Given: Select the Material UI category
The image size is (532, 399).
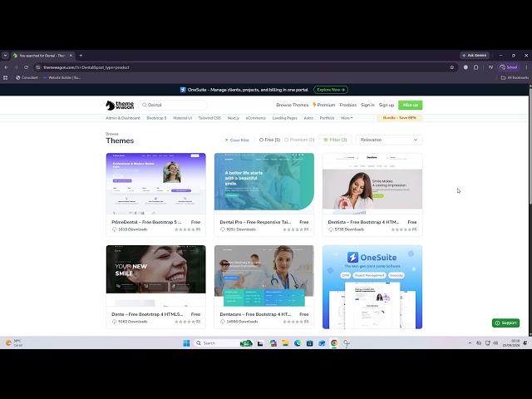Looking at the screenshot, I should click(x=183, y=118).
